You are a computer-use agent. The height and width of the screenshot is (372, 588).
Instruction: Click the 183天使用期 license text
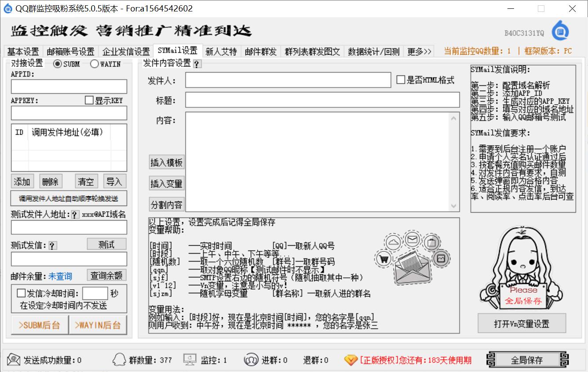449,360
